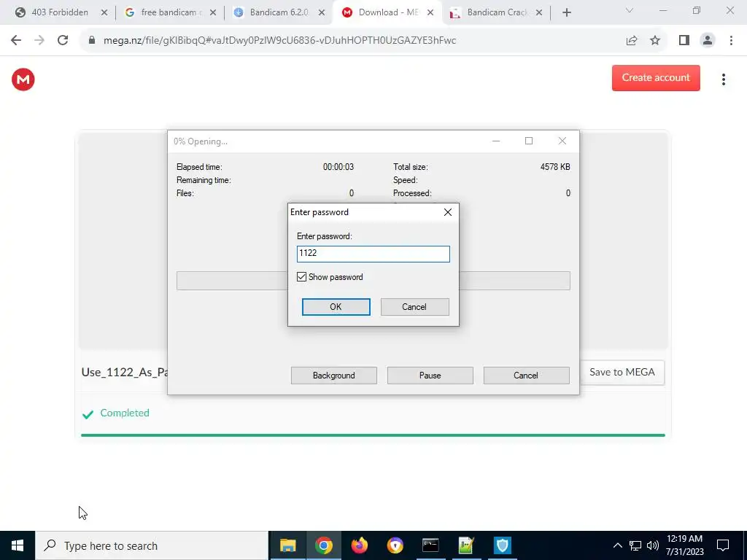
Task: Cancel the extraction window
Action: [x=526, y=376]
